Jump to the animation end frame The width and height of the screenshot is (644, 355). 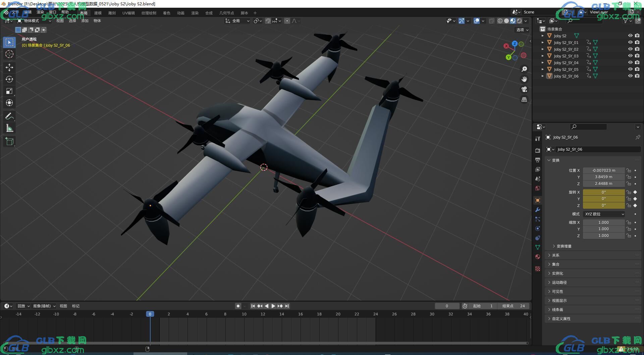point(287,306)
